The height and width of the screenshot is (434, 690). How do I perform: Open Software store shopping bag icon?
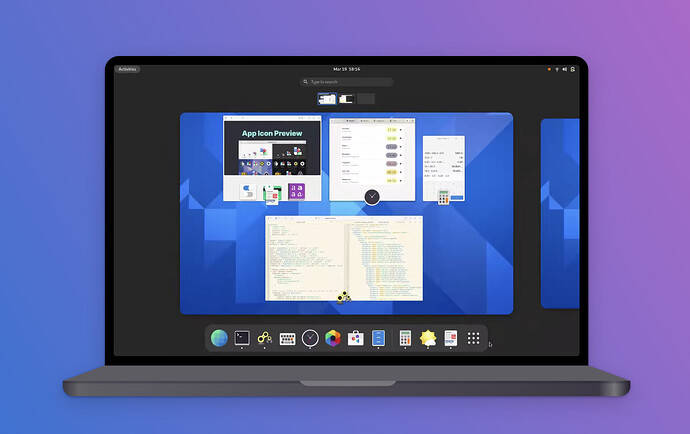[x=356, y=338]
